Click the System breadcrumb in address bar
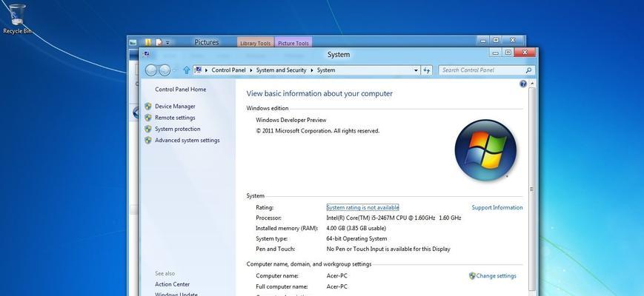 (x=326, y=70)
